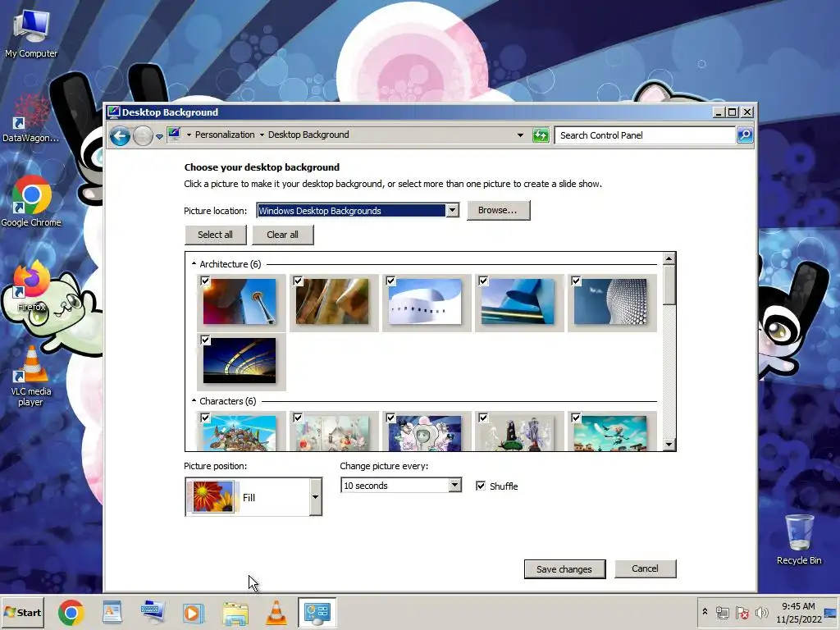Click Desktop Background in the breadcrumb
Image resolution: width=840 pixels, height=630 pixels.
coord(308,135)
